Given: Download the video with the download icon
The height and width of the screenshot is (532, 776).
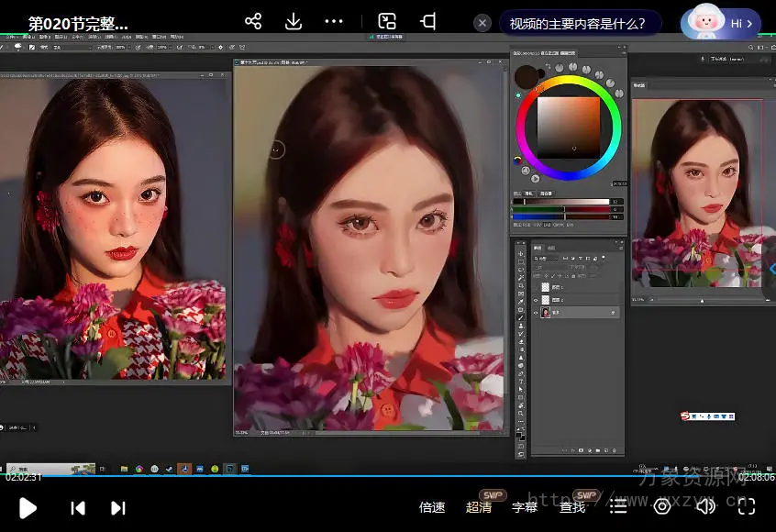Looking at the screenshot, I should (x=294, y=22).
